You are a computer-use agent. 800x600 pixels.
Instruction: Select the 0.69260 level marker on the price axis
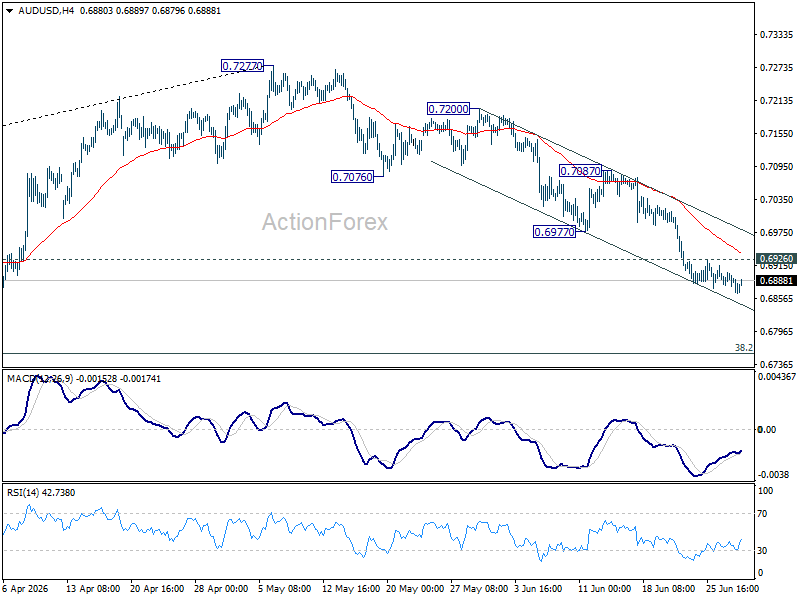[777, 259]
